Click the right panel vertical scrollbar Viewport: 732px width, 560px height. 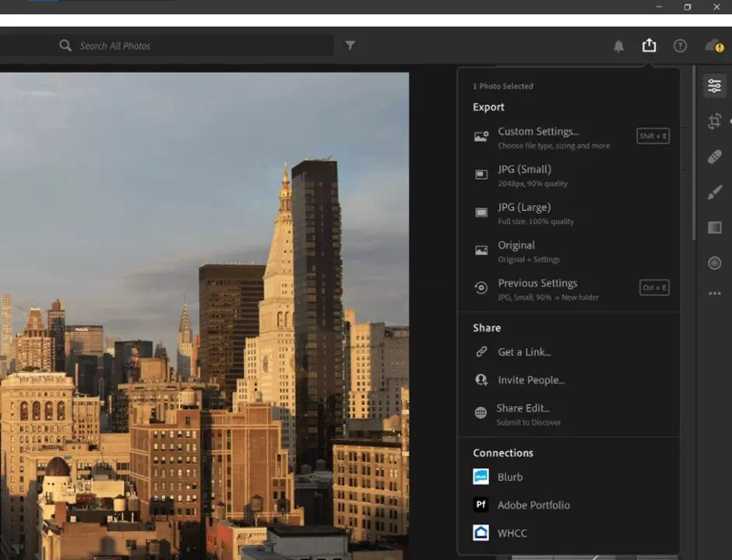694,153
